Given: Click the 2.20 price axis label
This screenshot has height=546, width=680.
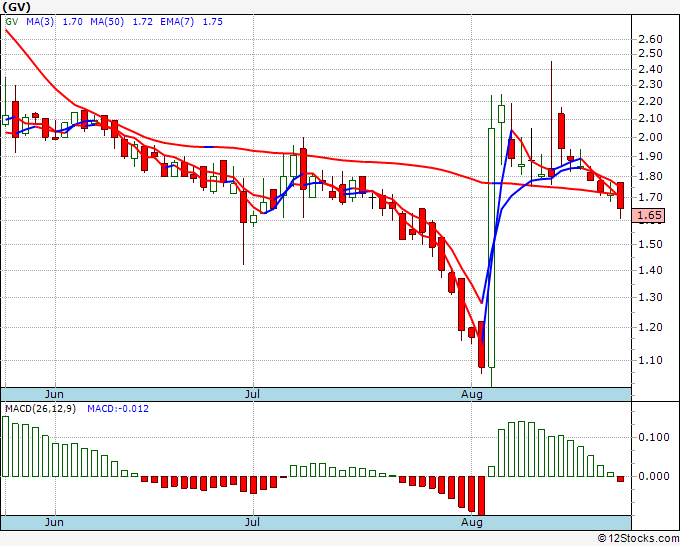Looking at the screenshot, I should (x=650, y=101).
